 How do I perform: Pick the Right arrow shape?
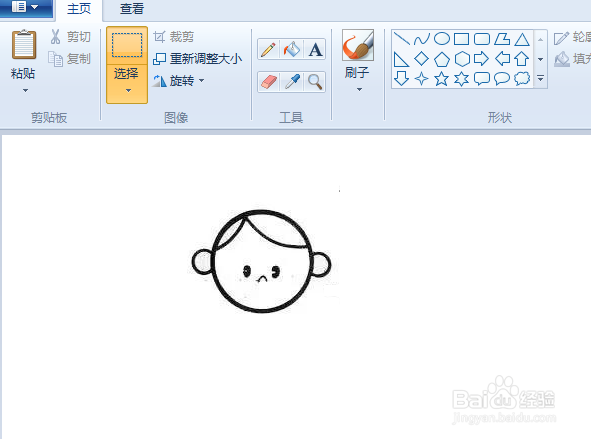click(482, 59)
